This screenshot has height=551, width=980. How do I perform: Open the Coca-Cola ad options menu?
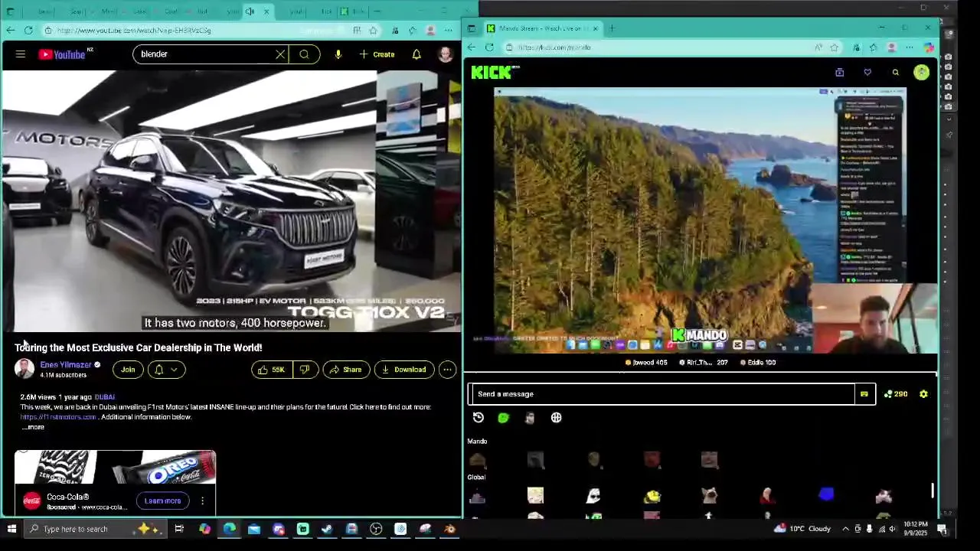202,501
